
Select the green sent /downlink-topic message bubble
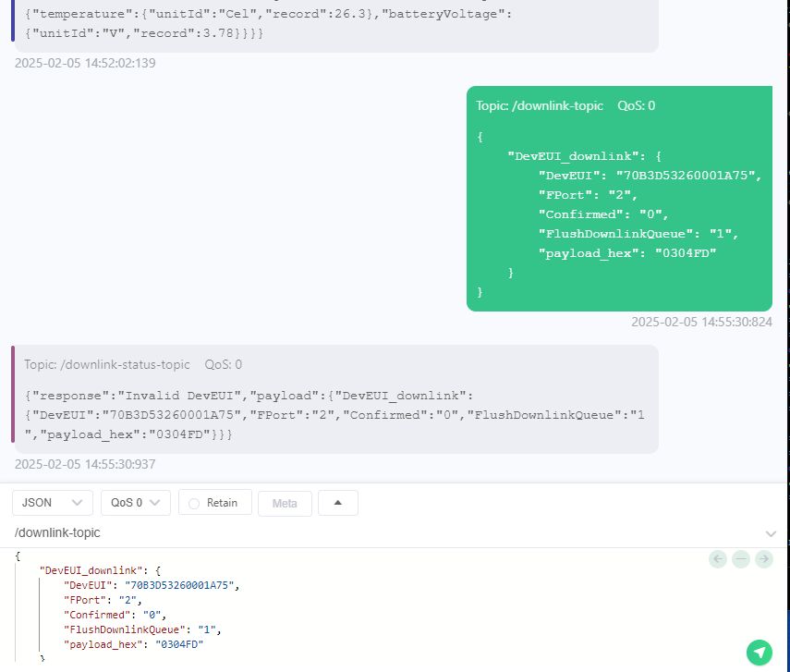tap(619, 199)
